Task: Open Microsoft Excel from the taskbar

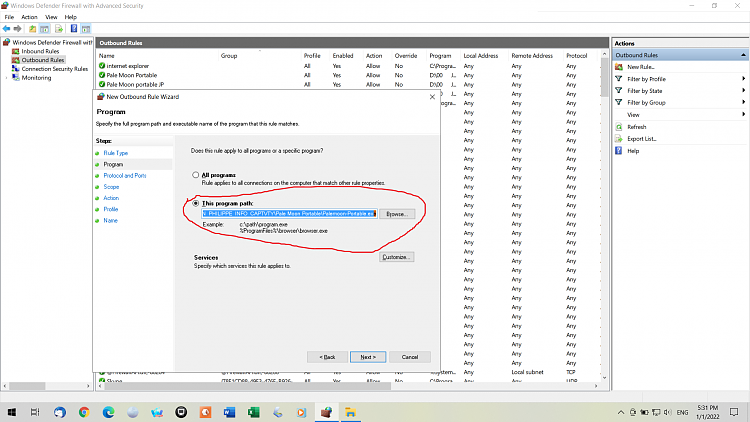Action: (254, 412)
